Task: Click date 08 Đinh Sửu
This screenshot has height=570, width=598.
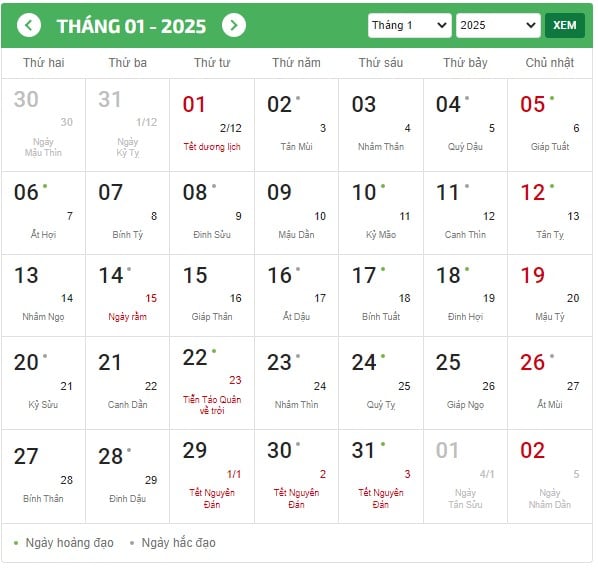Action: pyautogui.click(x=212, y=213)
